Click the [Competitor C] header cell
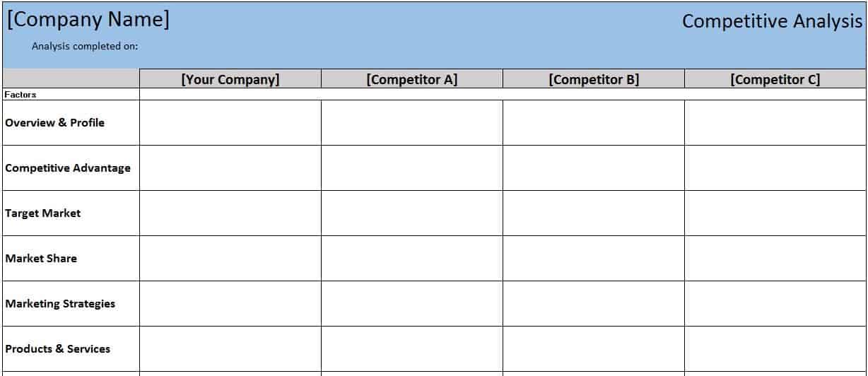Screen dimensions: 868x376 click(x=775, y=79)
